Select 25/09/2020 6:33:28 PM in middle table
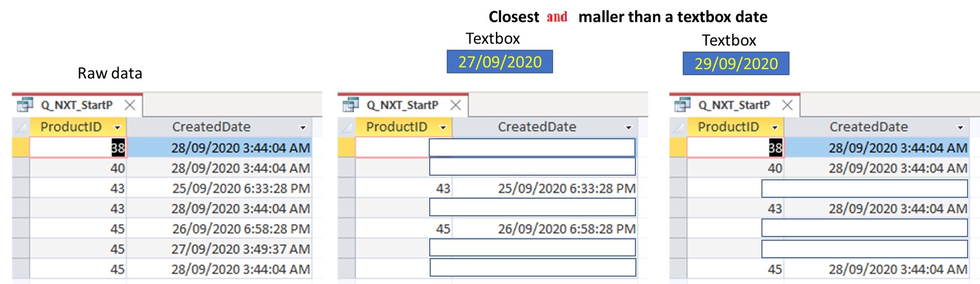Image resolution: width=980 pixels, height=284 pixels. (x=545, y=188)
